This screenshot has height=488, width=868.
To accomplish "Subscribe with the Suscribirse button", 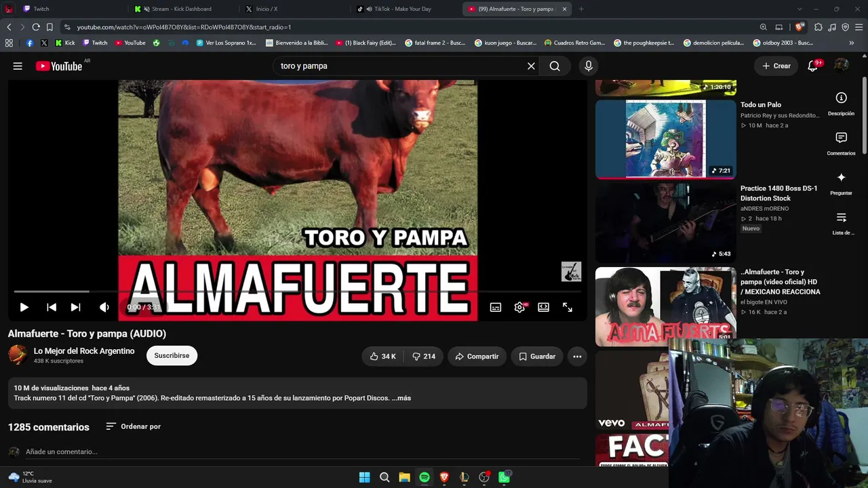I will point(172,356).
